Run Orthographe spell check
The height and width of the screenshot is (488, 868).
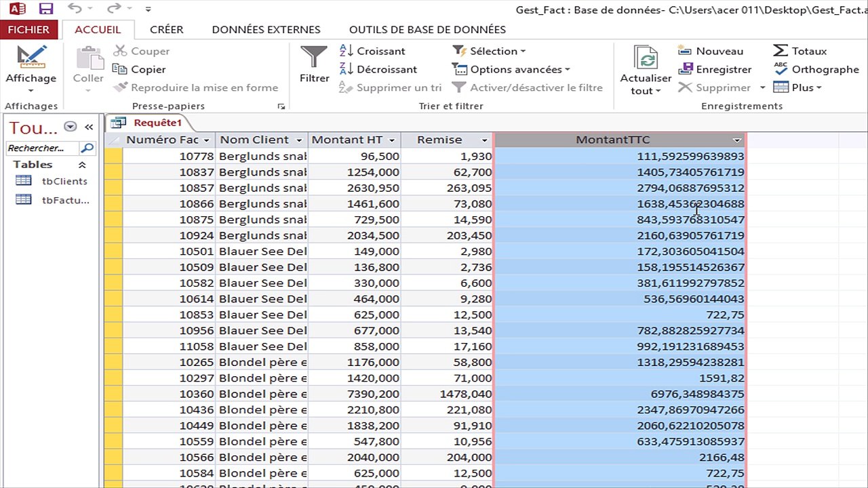[x=816, y=69]
